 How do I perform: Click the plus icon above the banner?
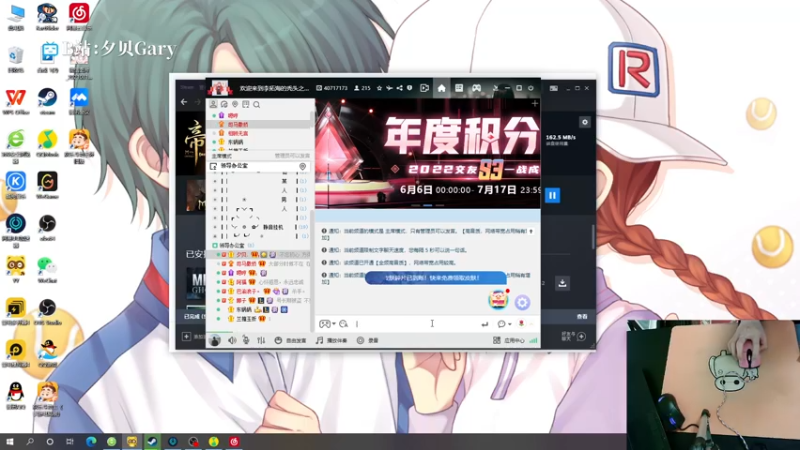click(535, 104)
